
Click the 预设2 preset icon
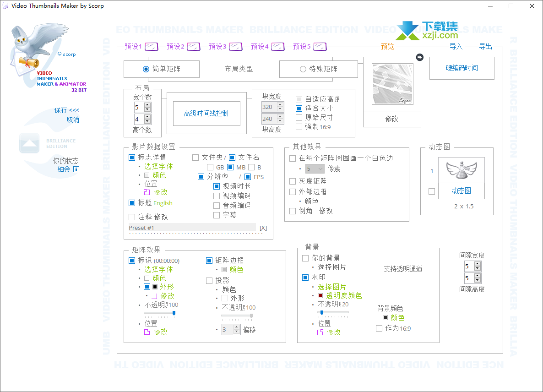click(194, 46)
